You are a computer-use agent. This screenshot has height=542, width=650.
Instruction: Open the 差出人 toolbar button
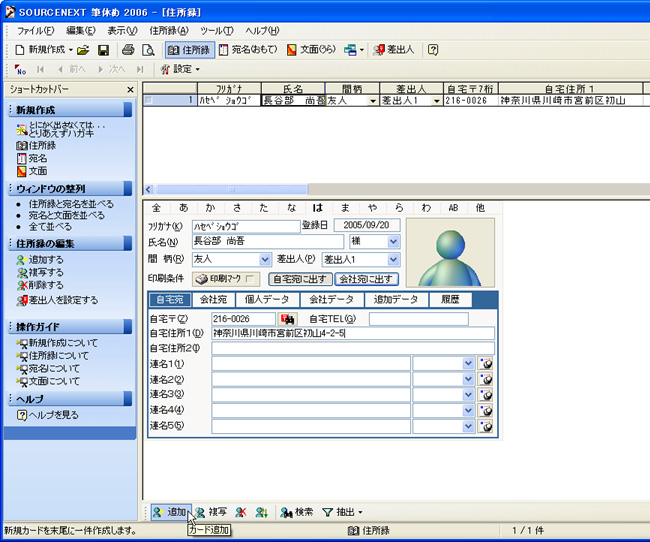tap(393, 50)
